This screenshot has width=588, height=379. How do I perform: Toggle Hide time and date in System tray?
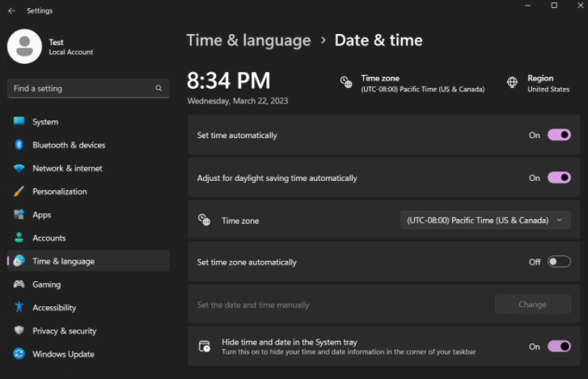point(559,347)
